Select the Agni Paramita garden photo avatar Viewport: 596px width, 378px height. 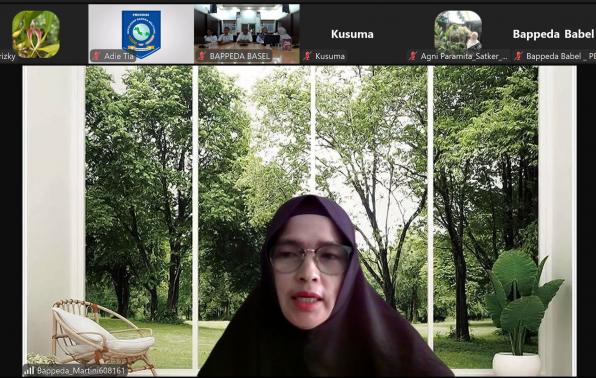pyautogui.click(x=458, y=32)
